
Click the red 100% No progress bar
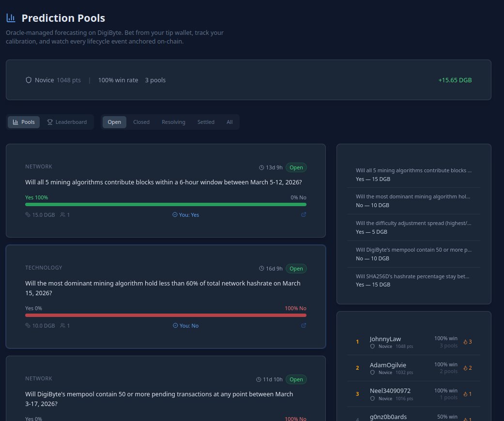(x=166, y=316)
